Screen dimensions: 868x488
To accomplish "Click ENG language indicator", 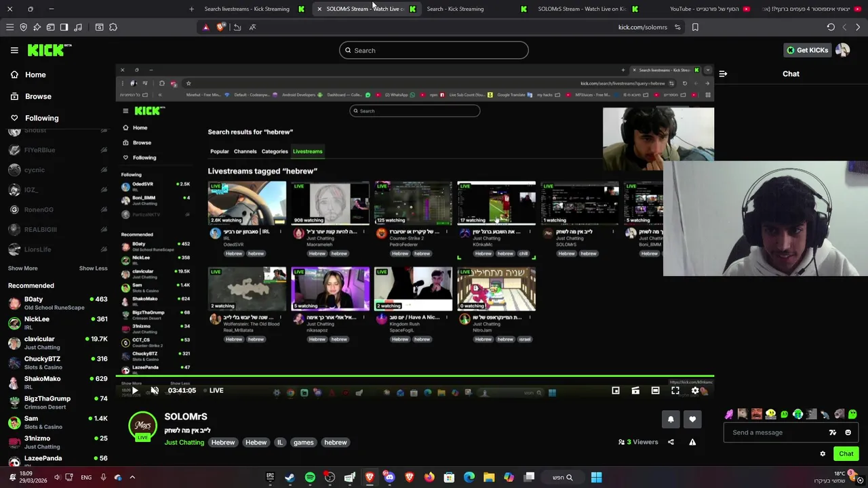I will pos(86,477).
